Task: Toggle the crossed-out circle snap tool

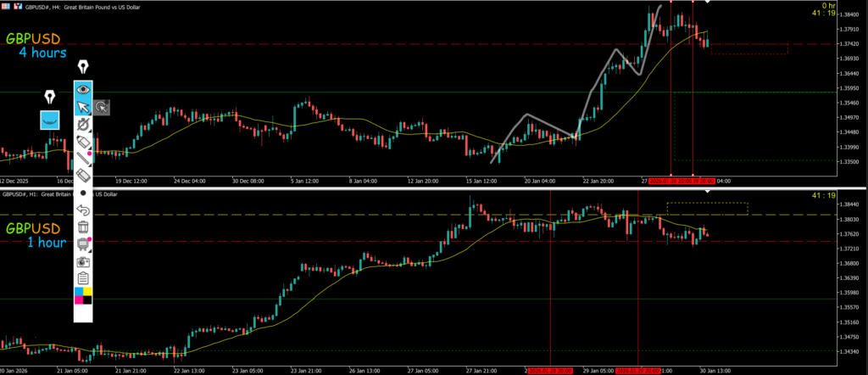Action: pyautogui.click(x=83, y=124)
